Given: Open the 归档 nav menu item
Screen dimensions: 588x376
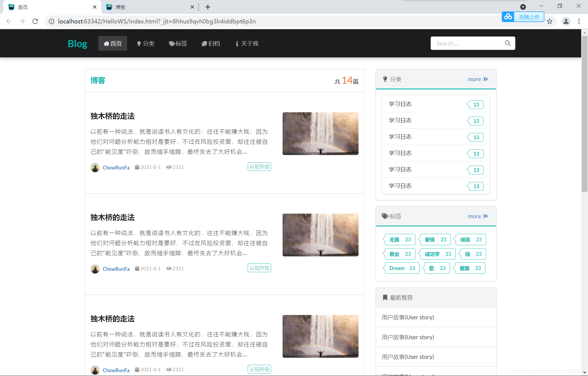Looking at the screenshot, I should (x=211, y=43).
